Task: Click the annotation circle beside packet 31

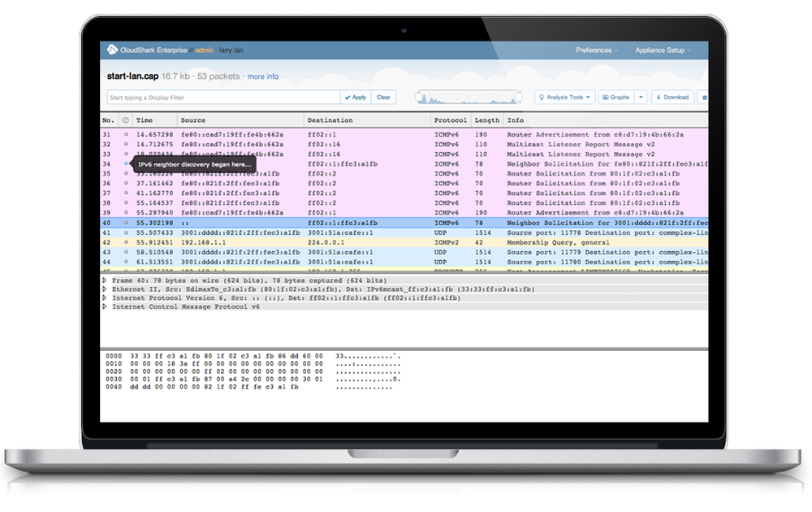Action: pyautogui.click(x=127, y=132)
